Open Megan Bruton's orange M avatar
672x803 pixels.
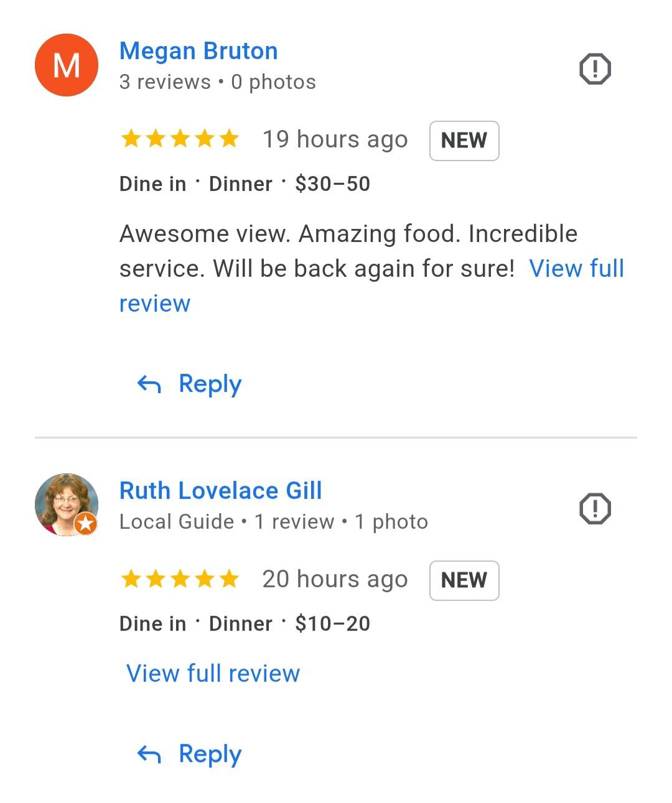[x=67, y=65]
